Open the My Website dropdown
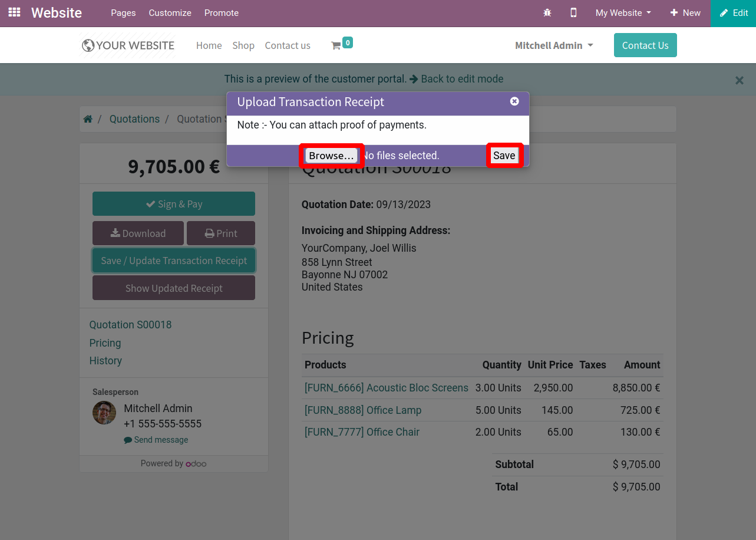Screen dimensions: 756x540 tap(623, 13)
